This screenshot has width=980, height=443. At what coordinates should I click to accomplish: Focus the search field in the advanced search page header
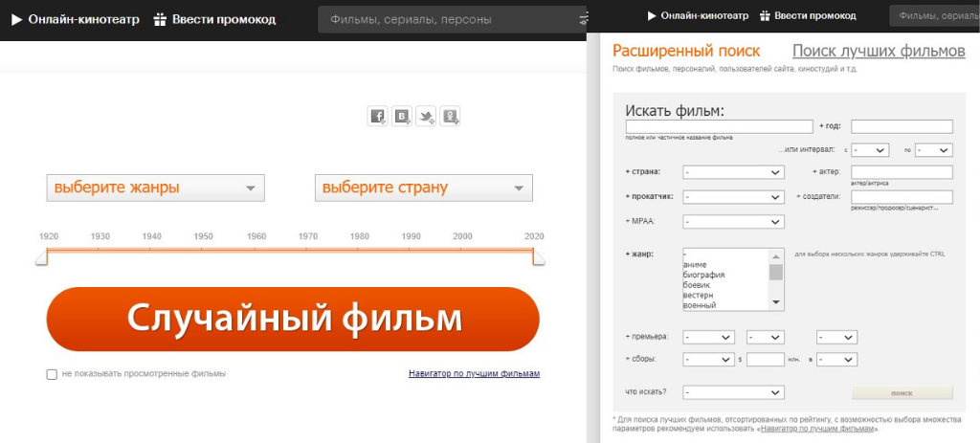pos(934,16)
